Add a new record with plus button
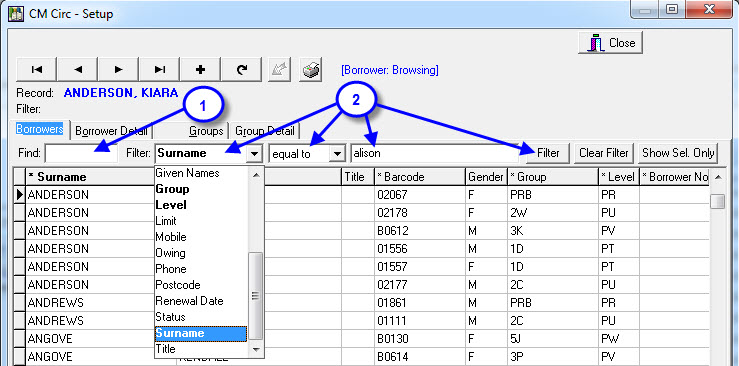 coord(200,70)
